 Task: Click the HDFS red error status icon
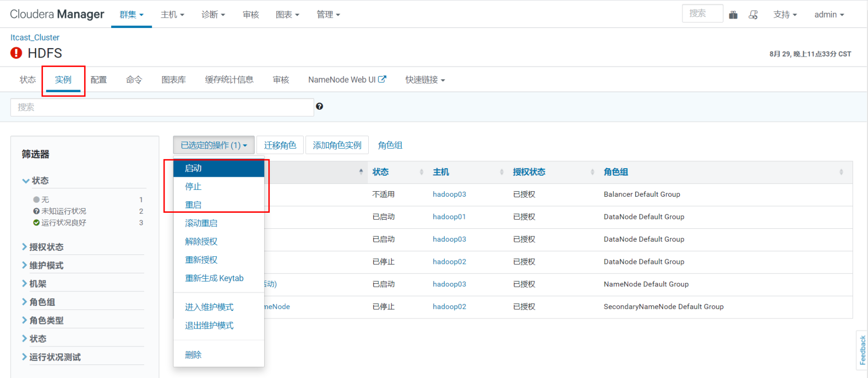pos(17,53)
